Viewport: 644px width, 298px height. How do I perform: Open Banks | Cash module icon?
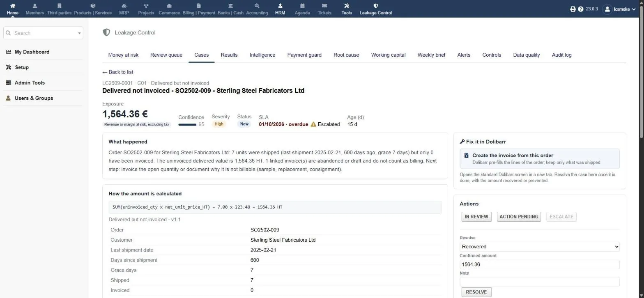pos(230,6)
